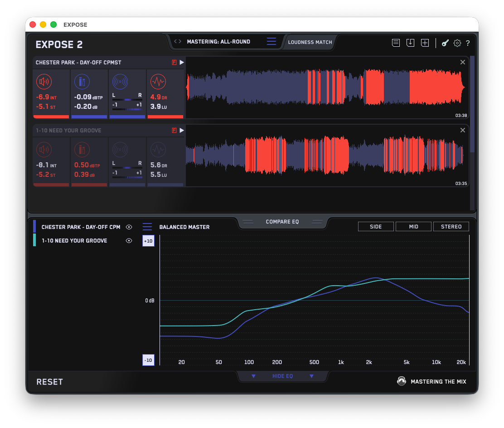Select the SIDE EQ channel mode
This screenshot has width=504, height=428.
click(376, 227)
